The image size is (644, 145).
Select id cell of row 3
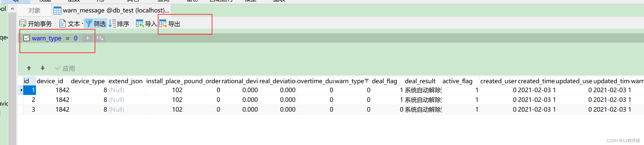coord(30,110)
